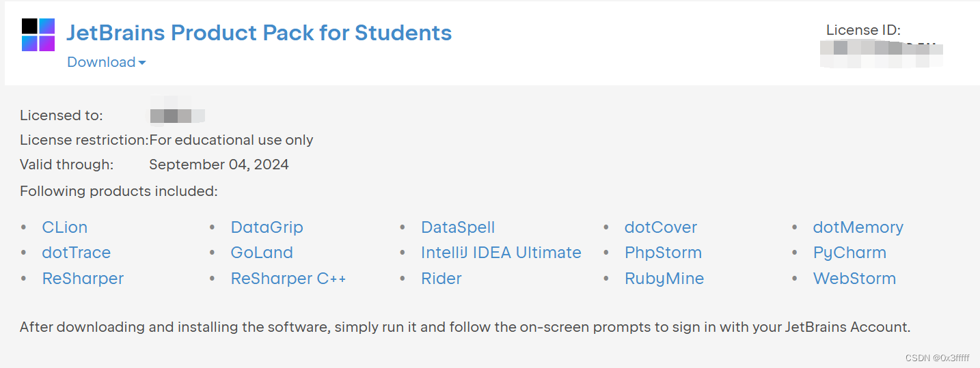The height and width of the screenshot is (368, 980).
Task: Open the ReSharper C++ link
Action: 288,279
